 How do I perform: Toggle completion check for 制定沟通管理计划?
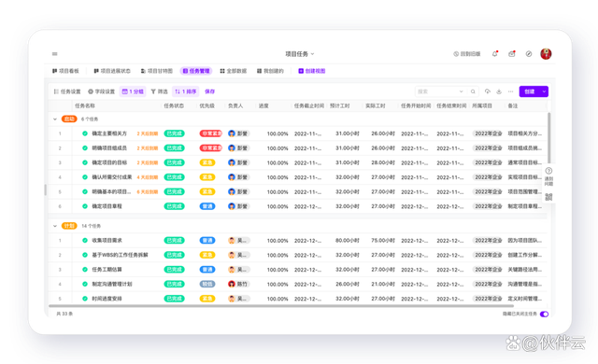pyautogui.click(x=85, y=284)
